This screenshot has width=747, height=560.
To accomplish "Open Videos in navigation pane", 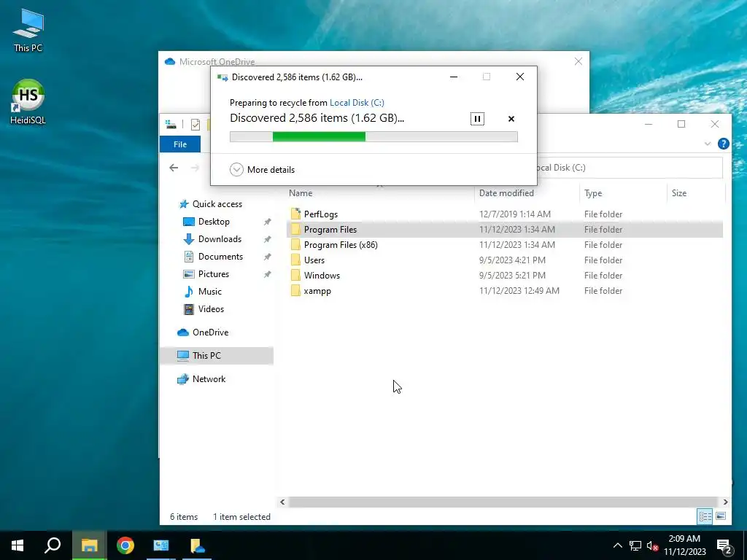I will (211, 309).
